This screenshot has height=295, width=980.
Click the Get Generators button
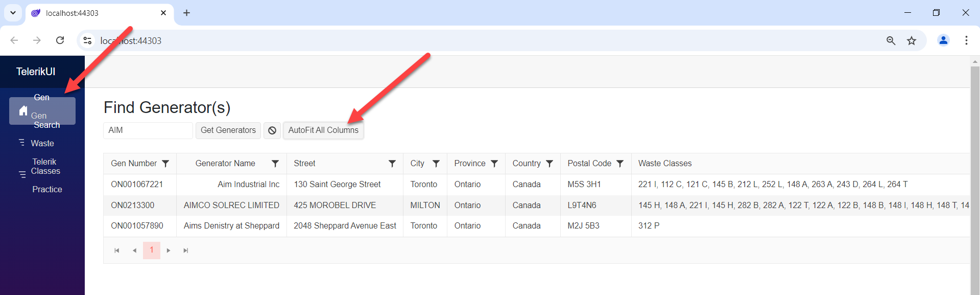[x=228, y=130]
